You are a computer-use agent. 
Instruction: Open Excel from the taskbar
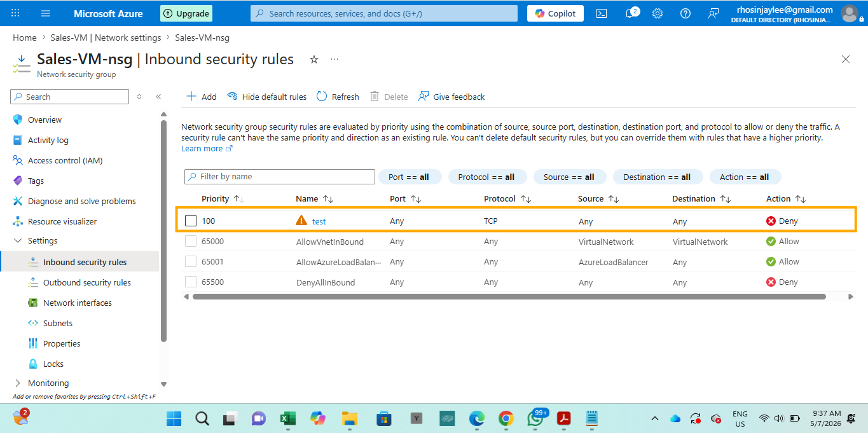pyautogui.click(x=287, y=418)
